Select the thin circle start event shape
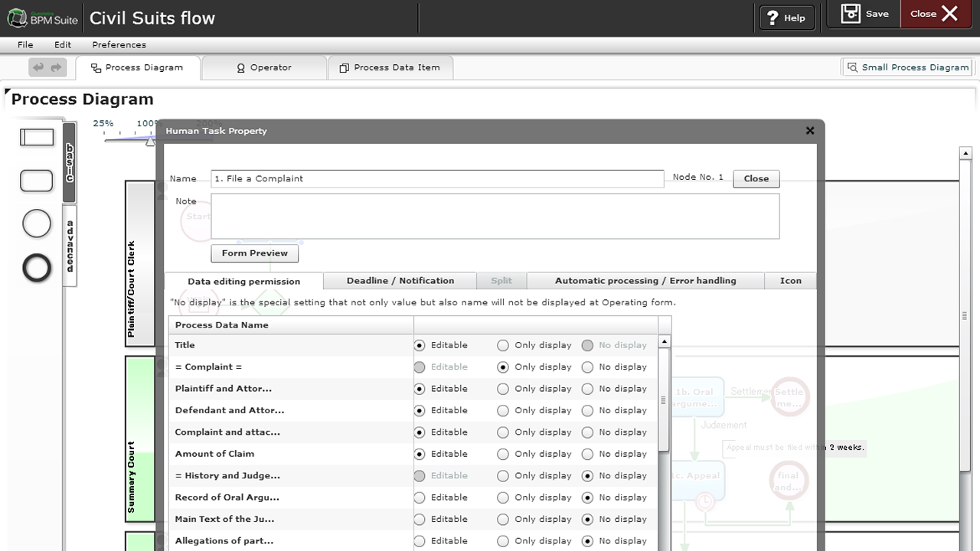The image size is (980, 551). (37, 224)
